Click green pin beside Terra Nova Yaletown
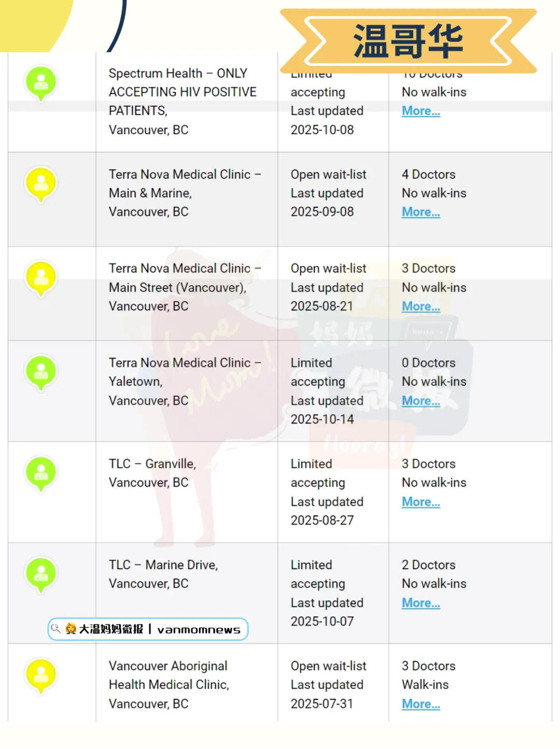Screen dimensions: 560x748 pyautogui.click(x=41, y=372)
